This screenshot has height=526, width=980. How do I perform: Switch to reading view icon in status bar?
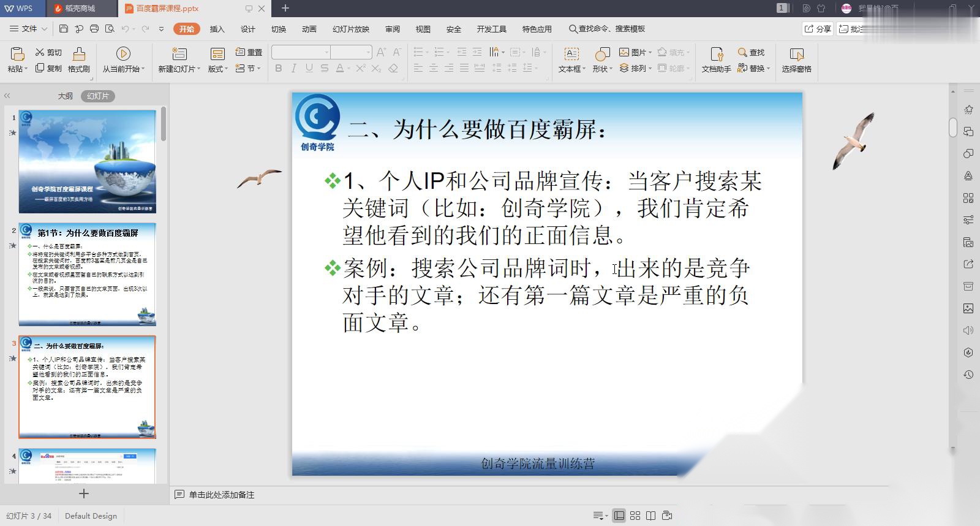click(x=650, y=516)
